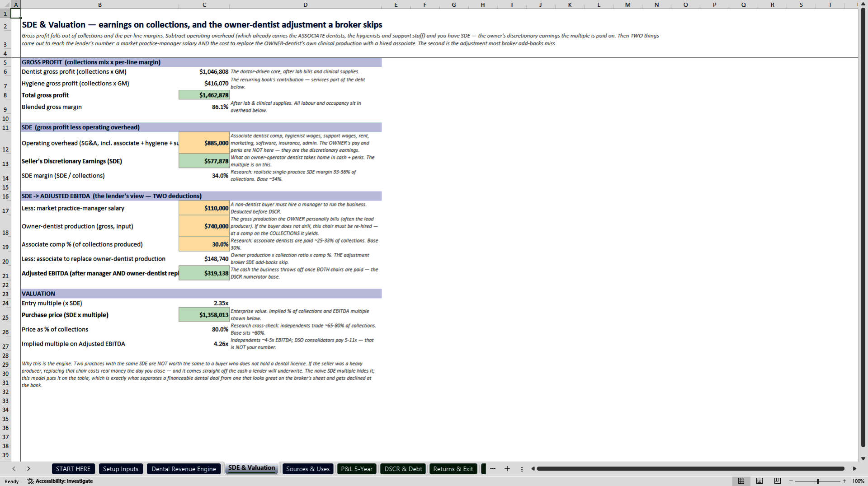This screenshot has height=486, width=868.
Task: Click the horizontal scrollbar right arrow
Action: [854, 469]
